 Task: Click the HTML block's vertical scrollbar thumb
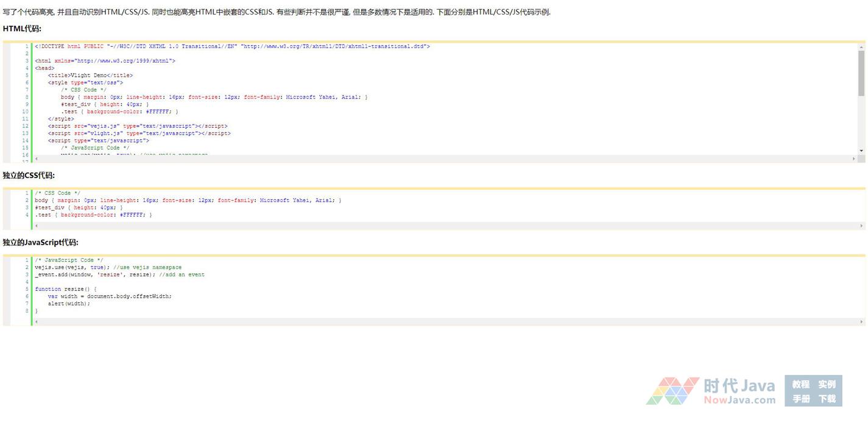pyautogui.click(x=861, y=73)
